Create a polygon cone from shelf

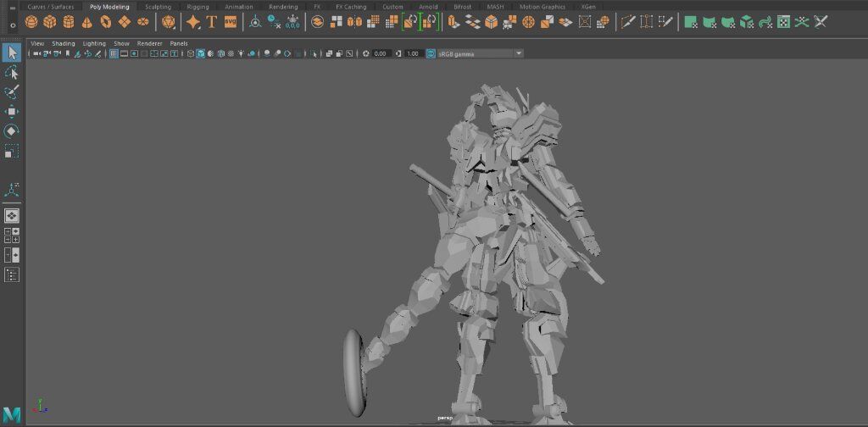(x=87, y=22)
